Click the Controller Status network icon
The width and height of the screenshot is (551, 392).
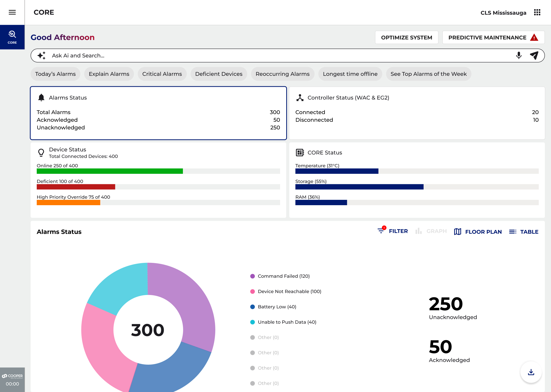pyautogui.click(x=300, y=97)
